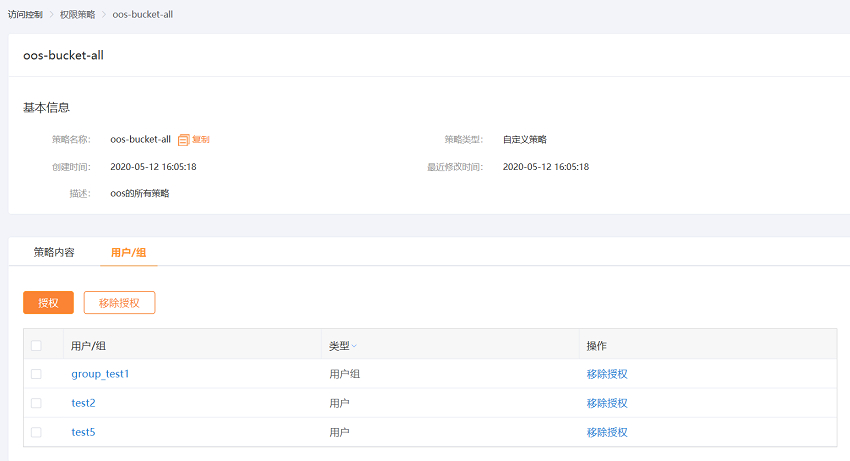The height and width of the screenshot is (461, 850).
Task: Click the 类型 column header
Action: click(339, 346)
